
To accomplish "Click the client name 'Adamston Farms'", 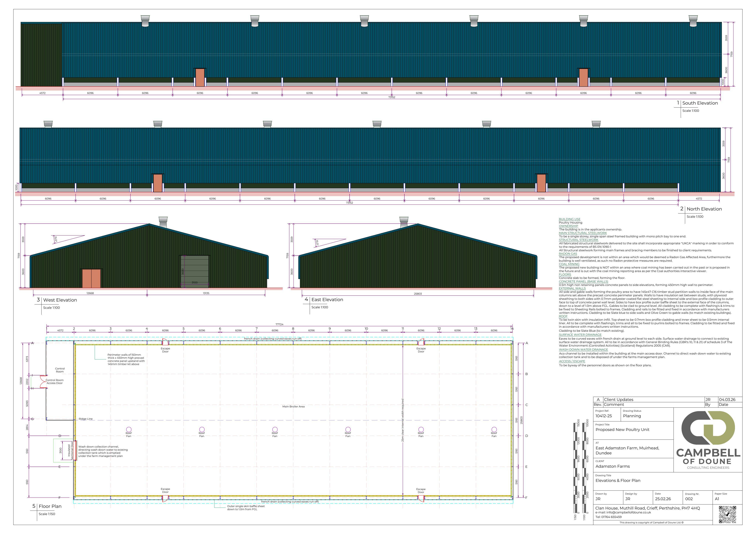I will coord(612,466).
